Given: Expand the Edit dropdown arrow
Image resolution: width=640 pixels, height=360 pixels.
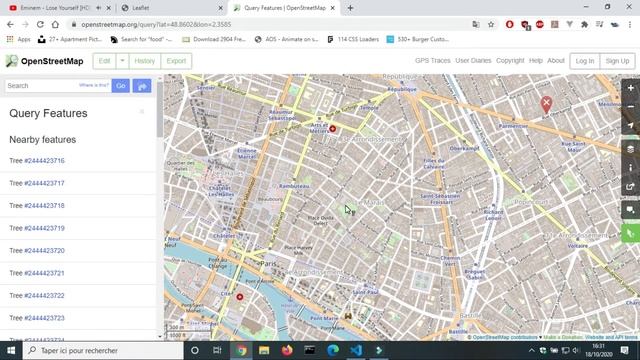Looking at the screenshot, I should coord(122,61).
